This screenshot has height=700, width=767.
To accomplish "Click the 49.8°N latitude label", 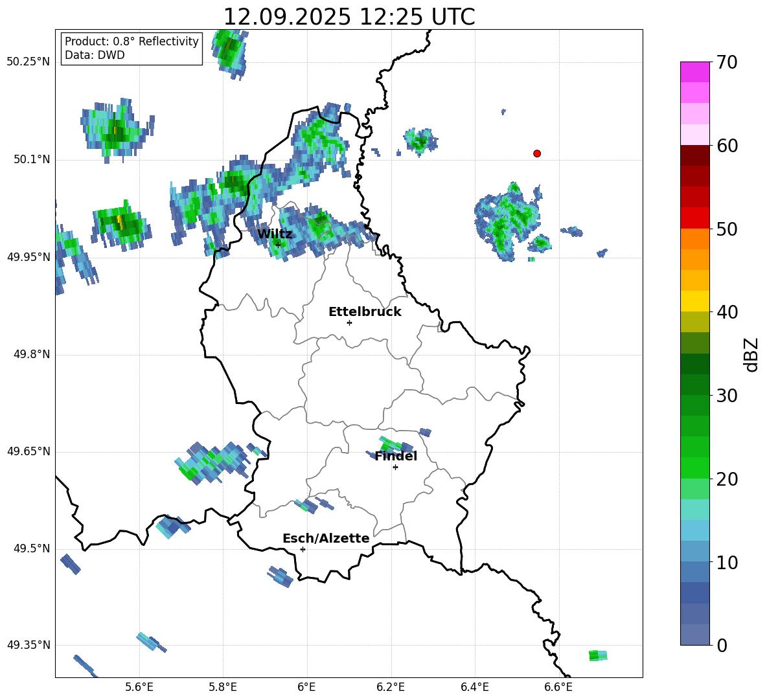I will [32, 354].
